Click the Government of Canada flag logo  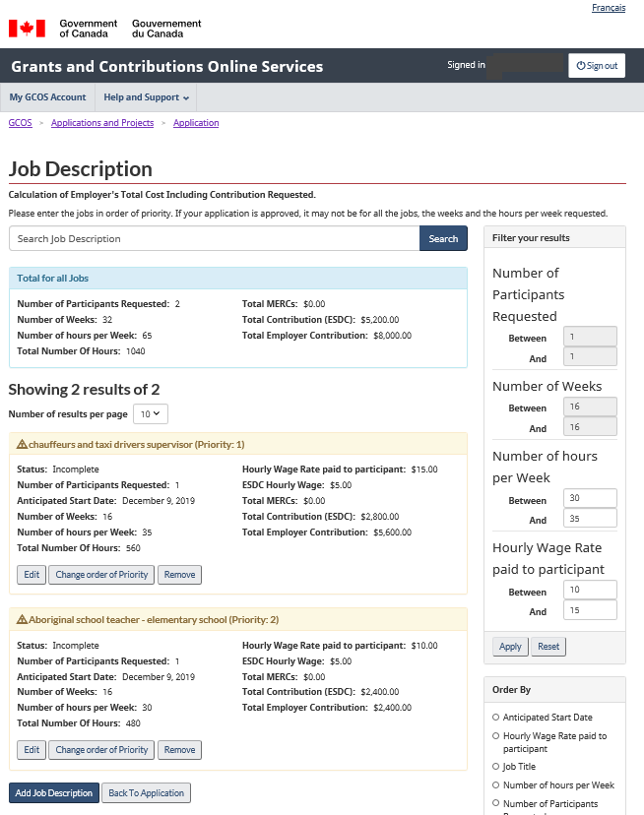click(28, 29)
